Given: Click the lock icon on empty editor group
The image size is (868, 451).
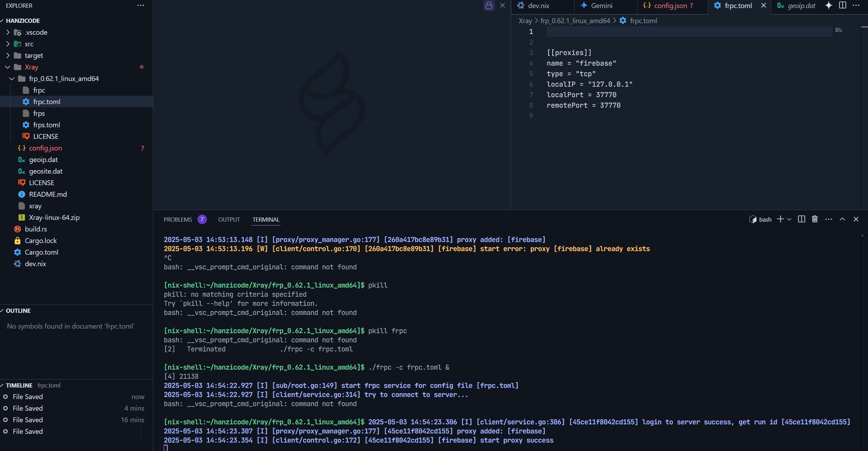Looking at the screenshot, I should pos(489,5).
